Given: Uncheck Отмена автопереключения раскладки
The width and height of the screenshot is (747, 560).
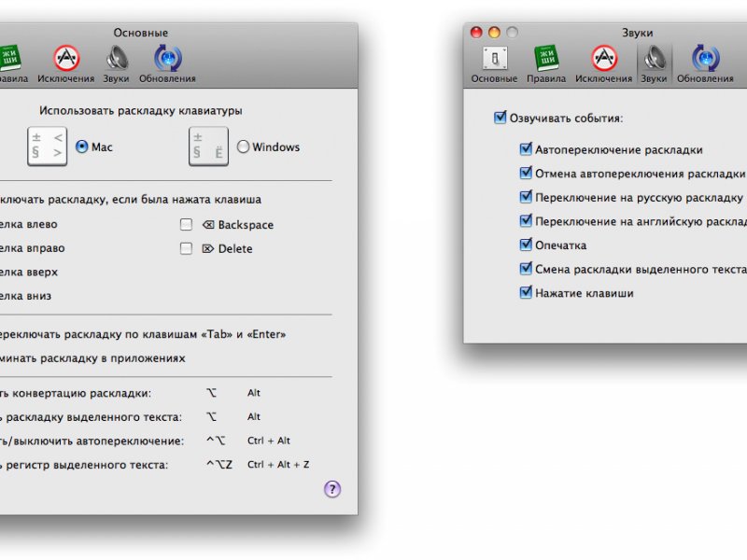Looking at the screenshot, I should [526, 173].
